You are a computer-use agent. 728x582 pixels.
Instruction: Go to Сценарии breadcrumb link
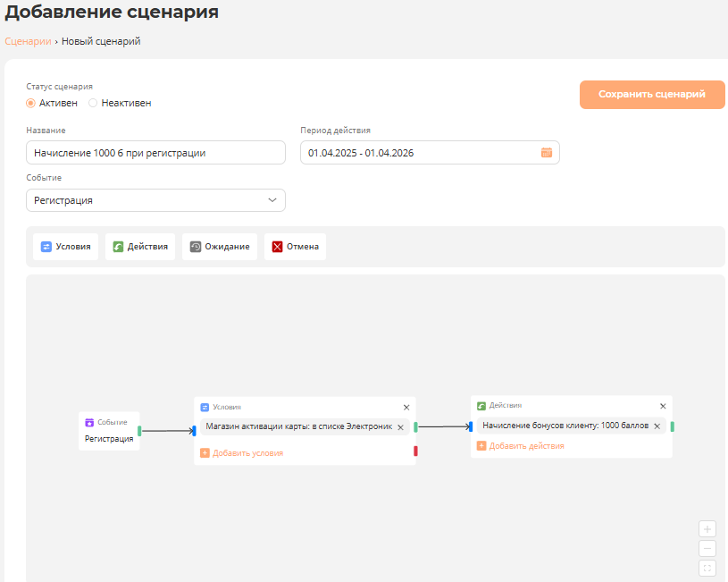(28, 41)
